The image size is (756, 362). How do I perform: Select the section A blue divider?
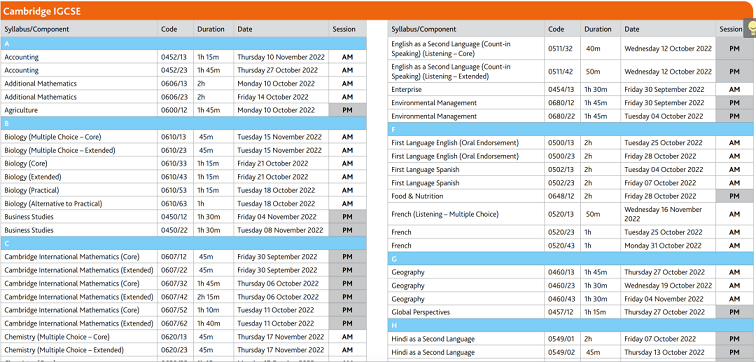pos(184,43)
